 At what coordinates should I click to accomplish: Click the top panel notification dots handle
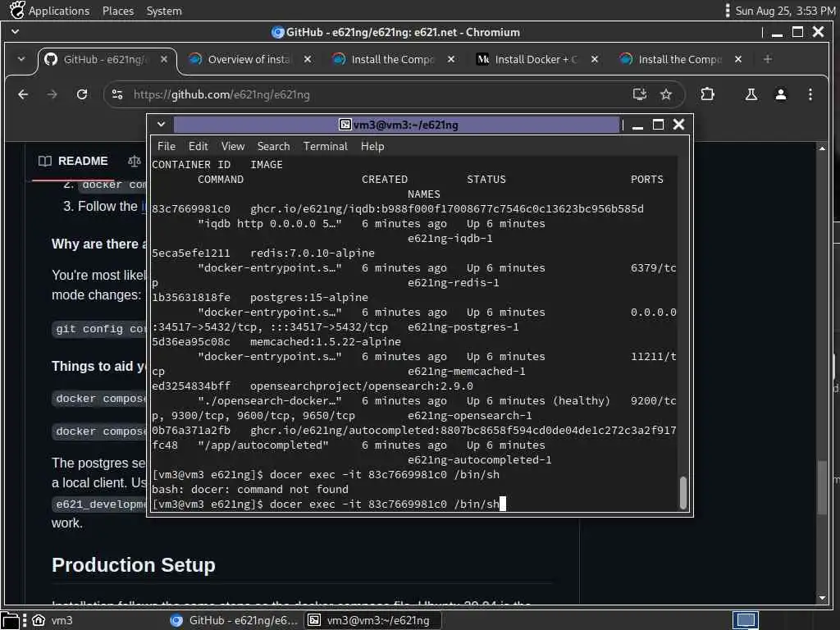727,11
